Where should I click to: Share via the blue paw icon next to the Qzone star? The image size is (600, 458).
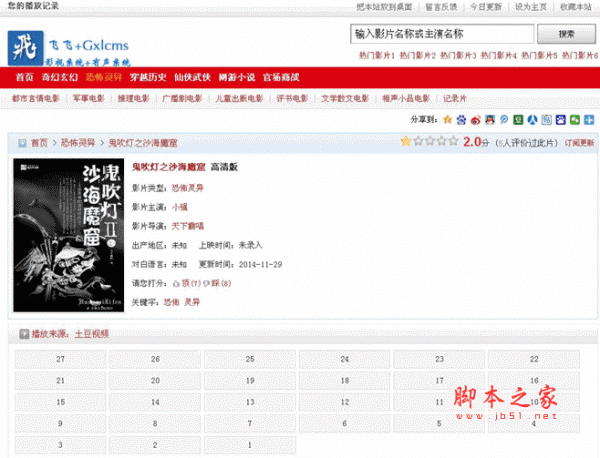tap(461, 120)
